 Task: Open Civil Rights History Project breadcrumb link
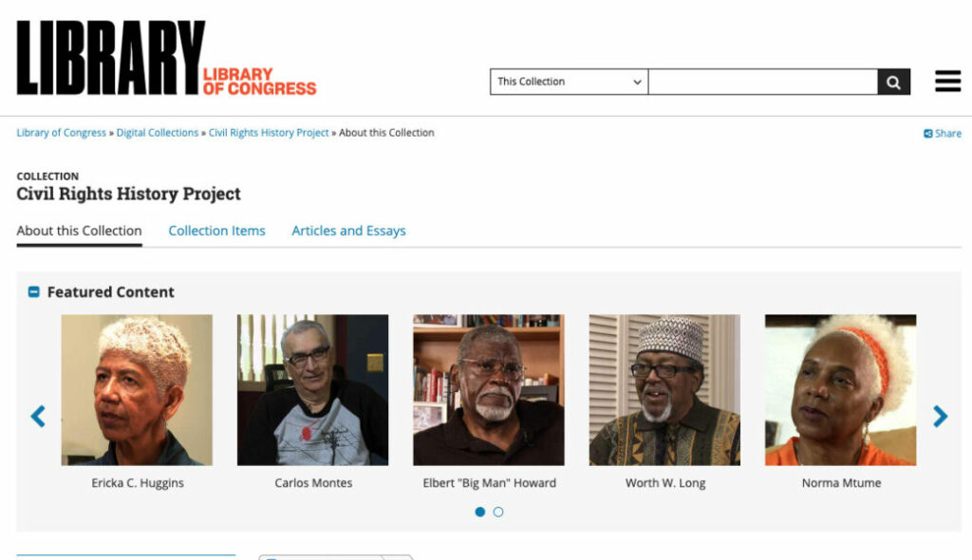[269, 133]
